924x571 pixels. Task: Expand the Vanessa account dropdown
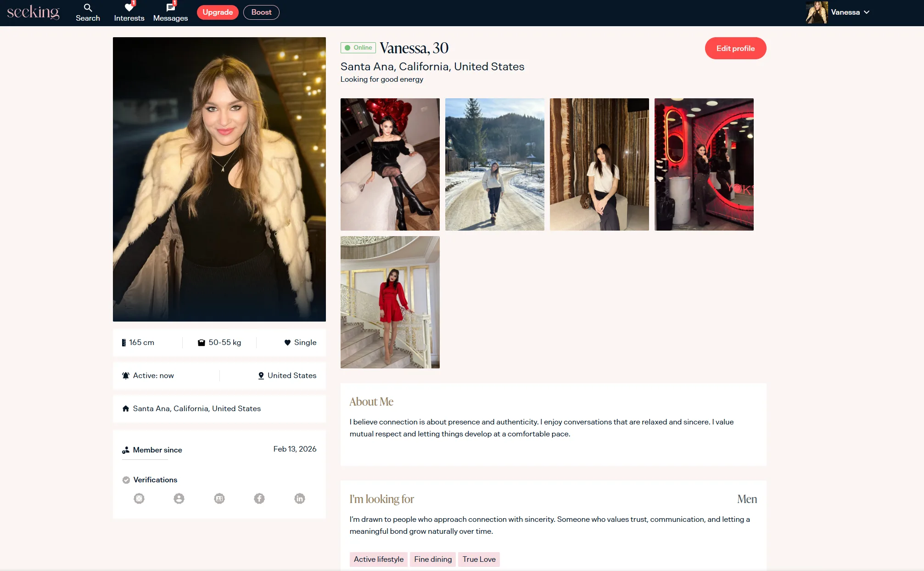pyautogui.click(x=851, y=12)
